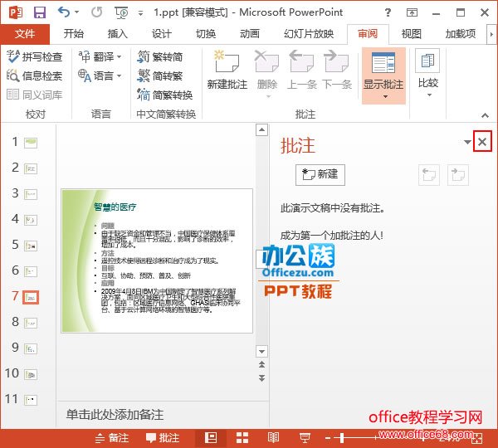Open Ribbon Display Options icon
498x448 pixels.
point(412,12)
